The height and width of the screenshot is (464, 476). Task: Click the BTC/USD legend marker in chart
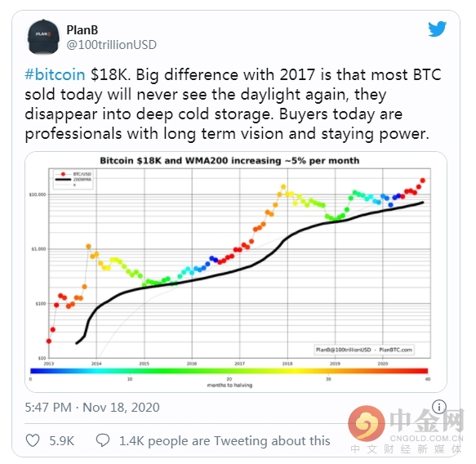pyautogui.click(x=63, y=174)
